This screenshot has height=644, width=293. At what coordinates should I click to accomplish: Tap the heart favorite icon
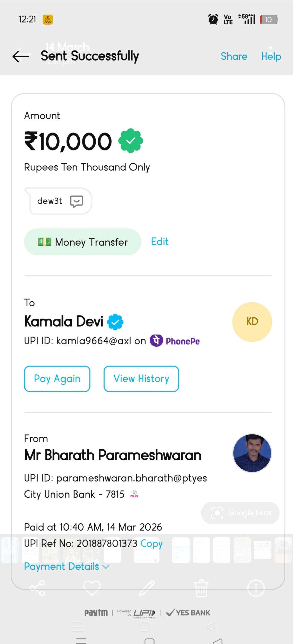(x=92, y=588)
